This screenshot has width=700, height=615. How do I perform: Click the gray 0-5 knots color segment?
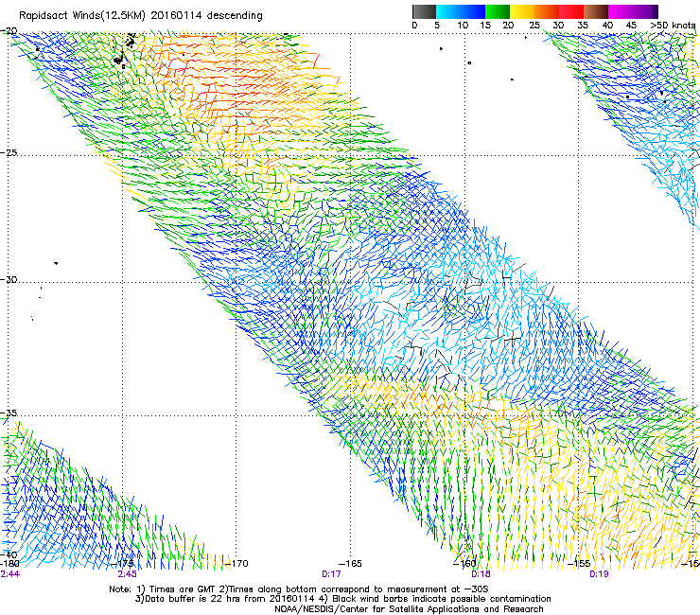(x=424, y=11)
